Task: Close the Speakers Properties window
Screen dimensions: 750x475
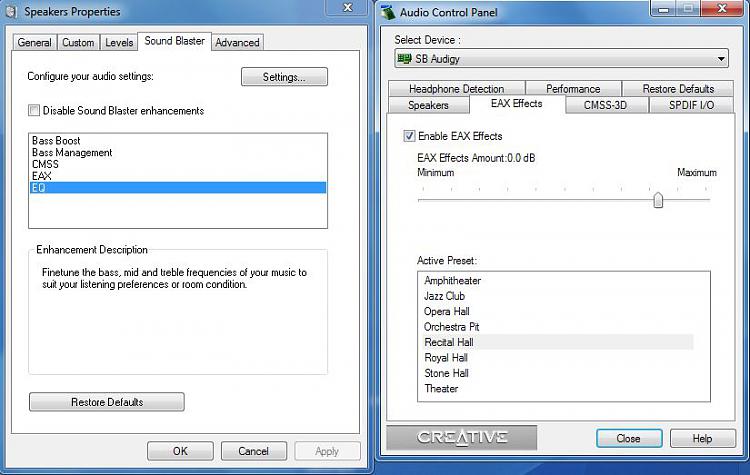Action: click(x=348, y=7)
